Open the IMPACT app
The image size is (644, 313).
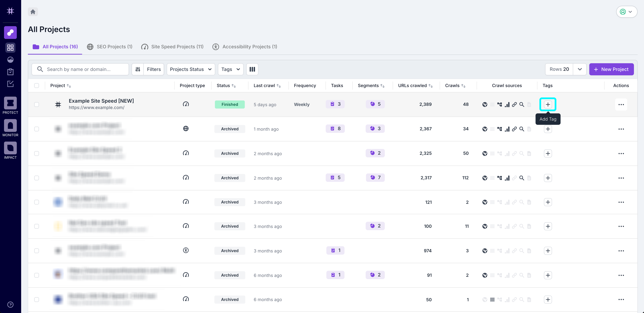10,150
